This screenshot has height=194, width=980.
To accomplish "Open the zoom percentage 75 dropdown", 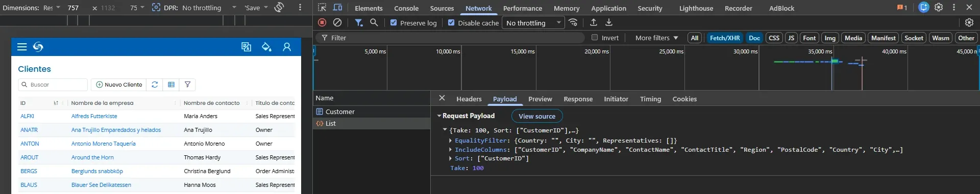I will (137, 8).
